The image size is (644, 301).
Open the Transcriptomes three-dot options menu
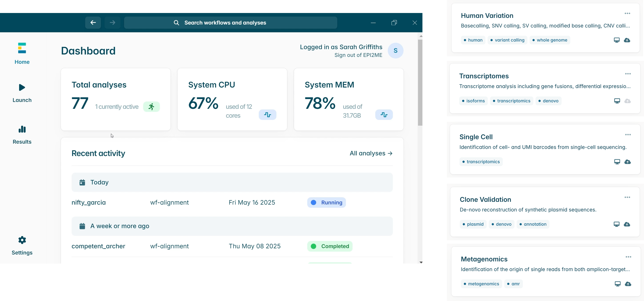(628, 74)
